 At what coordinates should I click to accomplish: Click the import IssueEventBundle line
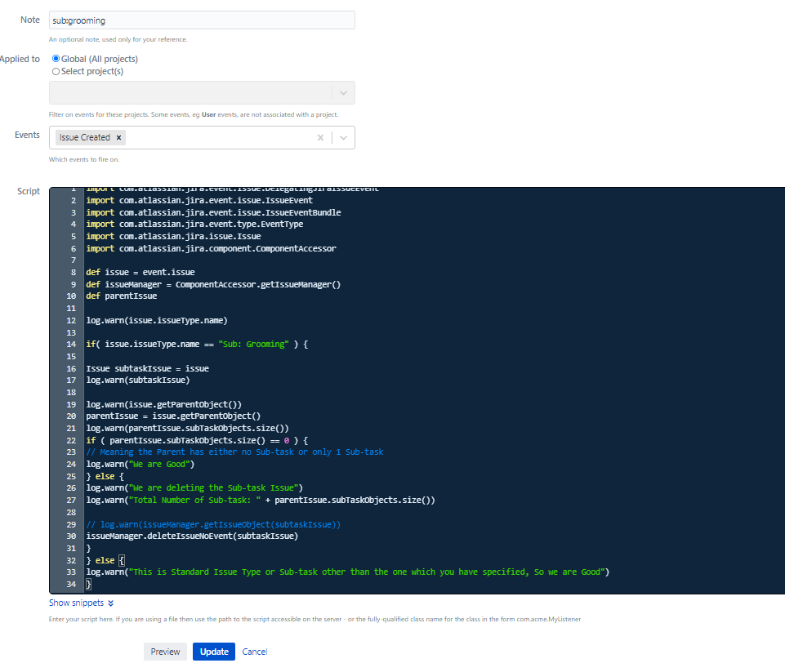[213, 212]
